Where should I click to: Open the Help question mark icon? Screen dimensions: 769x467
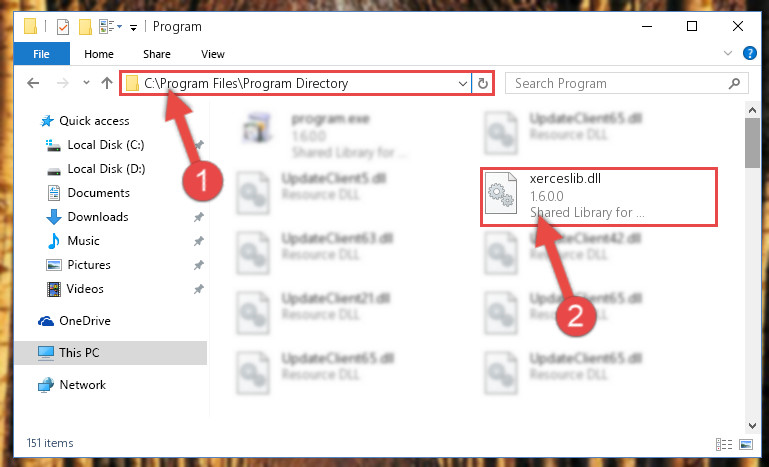[750, 53]
